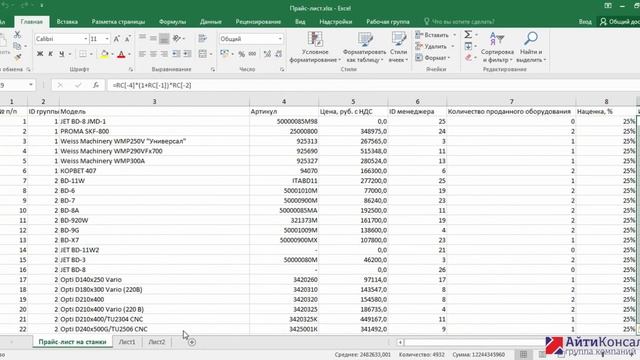Align text to the bottom
The height and width of the screenshot is (360, 640).
[164, 39]
